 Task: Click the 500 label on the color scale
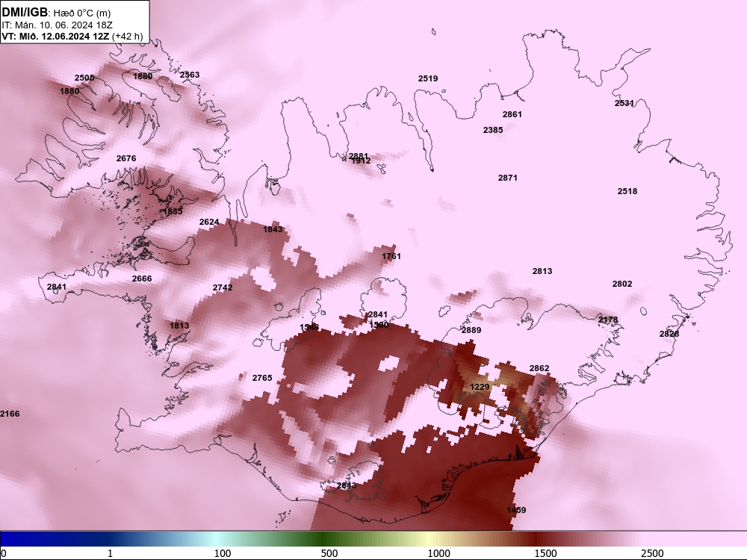point(329,553)
